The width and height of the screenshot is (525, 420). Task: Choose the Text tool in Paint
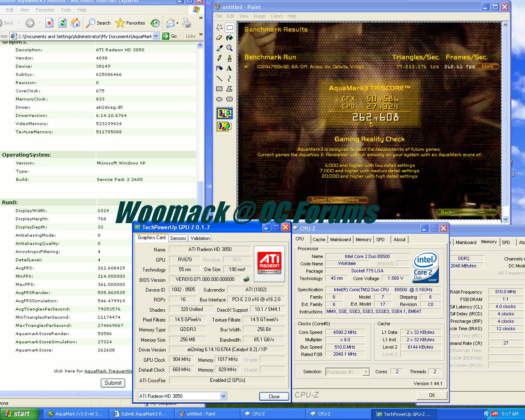[x=230, y=68]
